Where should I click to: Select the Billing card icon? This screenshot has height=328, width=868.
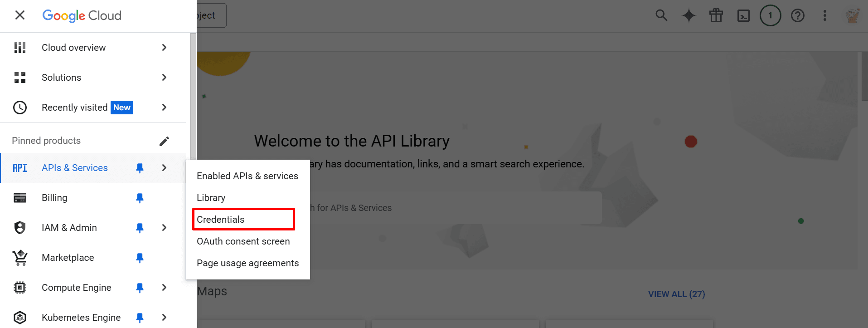tap(20, 198)
